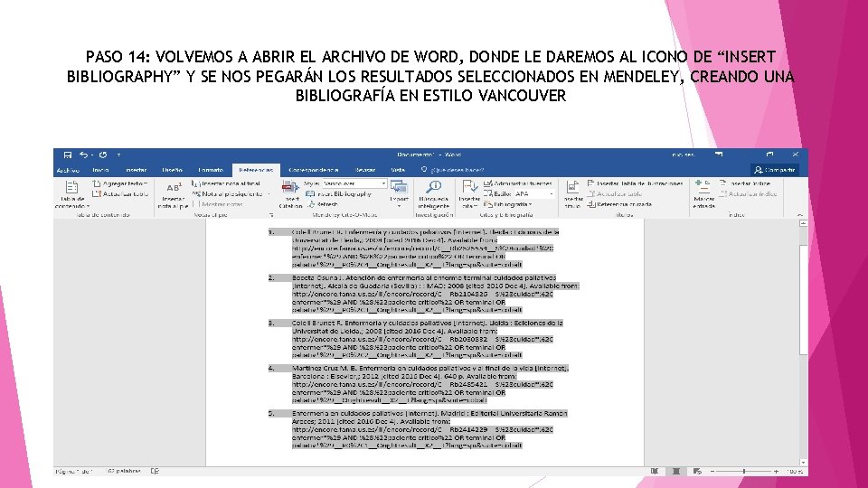The width and height of the screenshot is (868, 488).
Task: Click the page count in status bar
Action: (x=73, y=472)
